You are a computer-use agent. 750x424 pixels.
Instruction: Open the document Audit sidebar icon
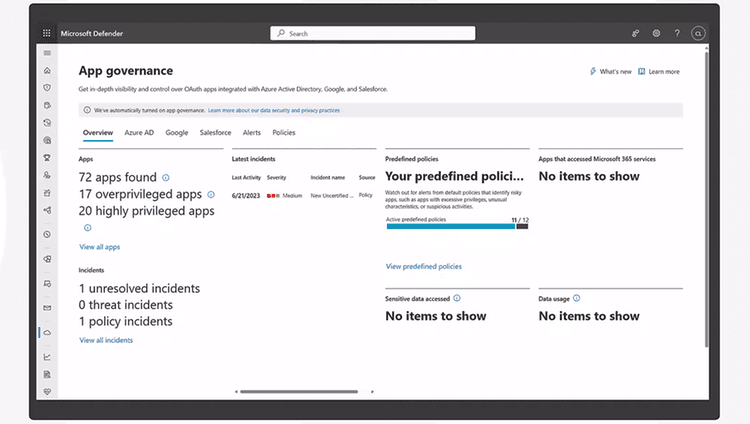tap(47, 374)
